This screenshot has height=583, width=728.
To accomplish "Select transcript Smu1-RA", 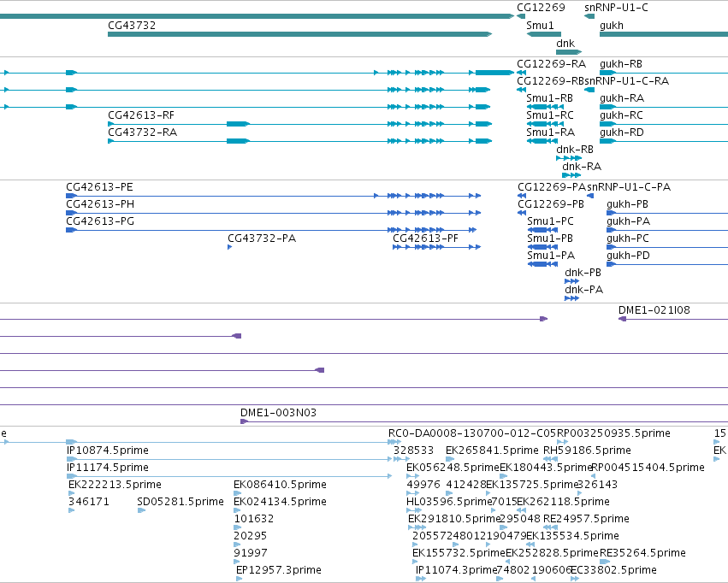I will coord(542,141).
